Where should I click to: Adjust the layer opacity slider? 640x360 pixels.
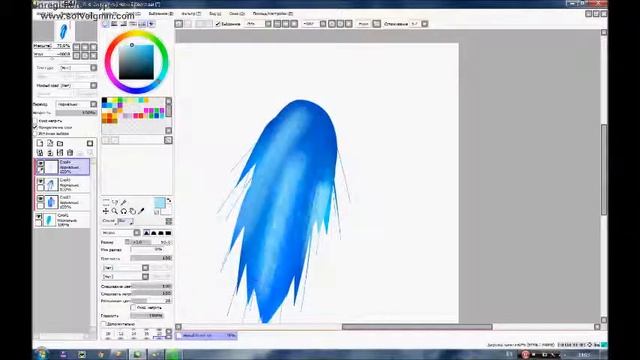point(76,113)
